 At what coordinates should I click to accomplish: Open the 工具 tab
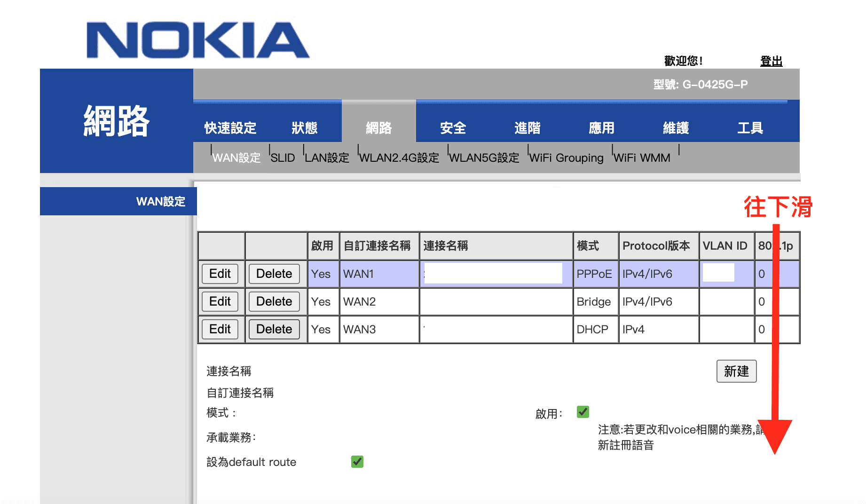(750, 128)
